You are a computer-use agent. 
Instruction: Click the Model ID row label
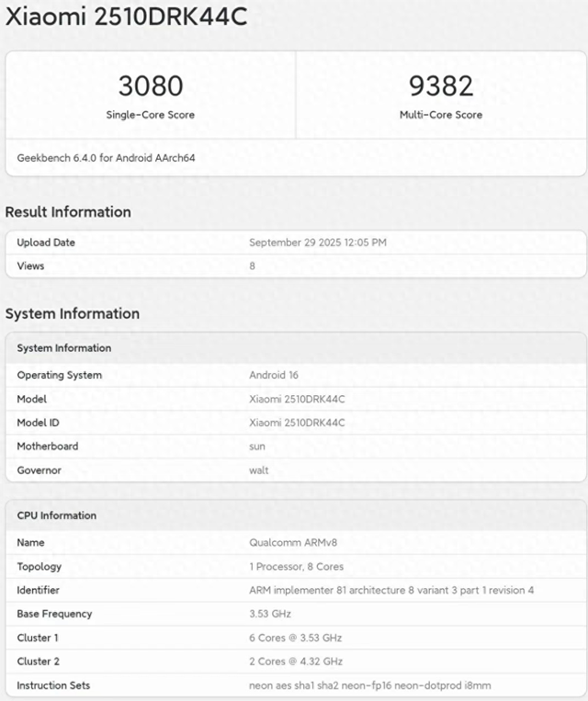coord(38,423)
